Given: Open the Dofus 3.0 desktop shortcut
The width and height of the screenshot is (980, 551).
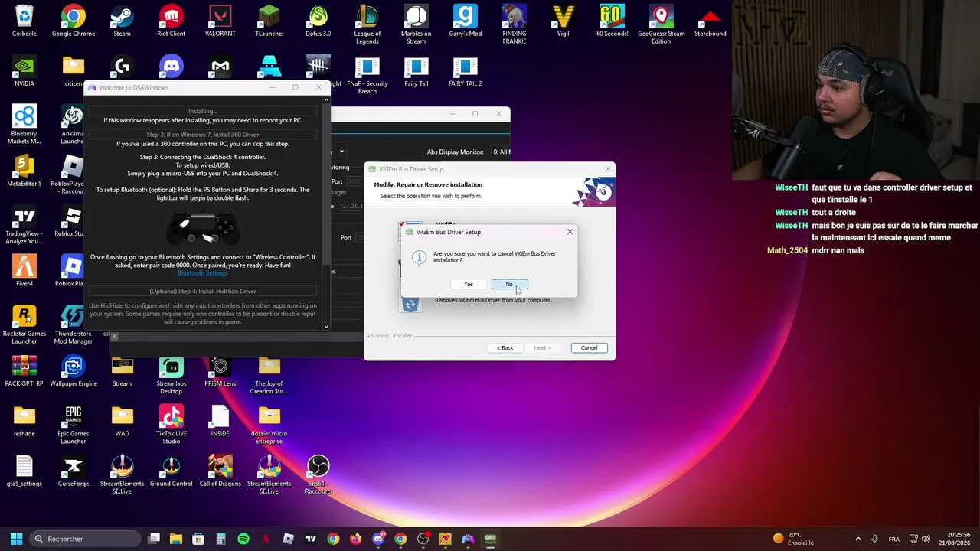Looking at the screenshot, I should (318, 21).
